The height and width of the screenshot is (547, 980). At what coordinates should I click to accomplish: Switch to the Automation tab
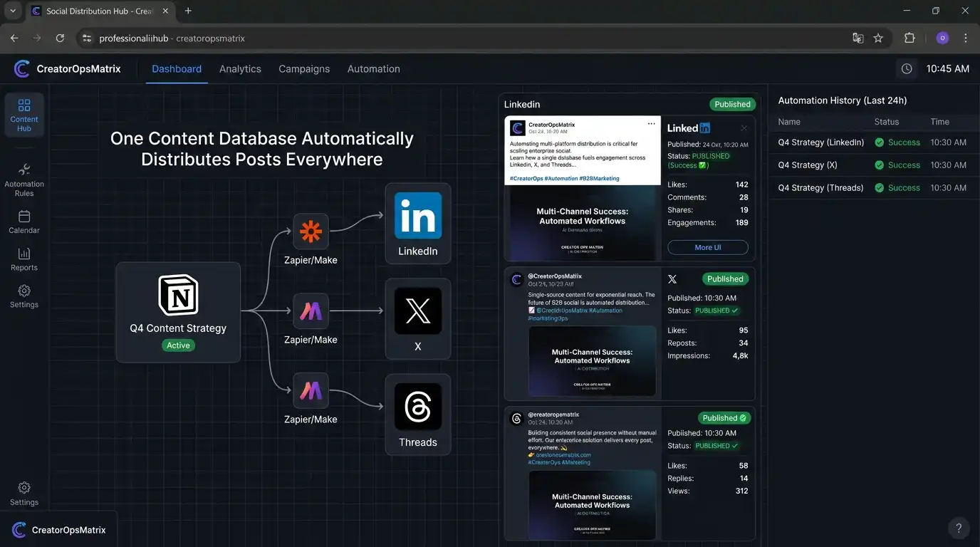(373, 69)
